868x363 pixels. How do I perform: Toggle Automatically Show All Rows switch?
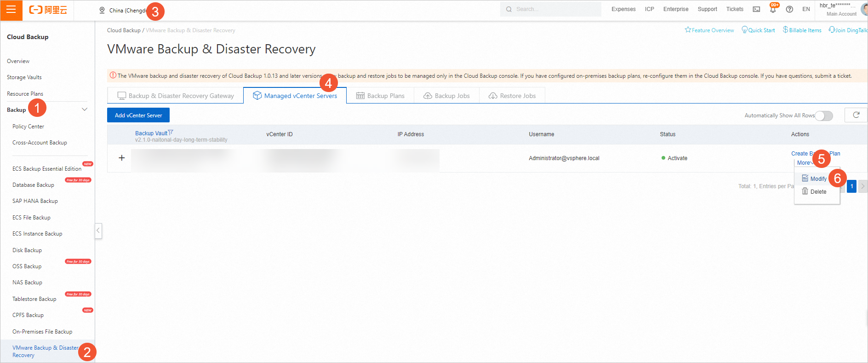tap(824, 116)
